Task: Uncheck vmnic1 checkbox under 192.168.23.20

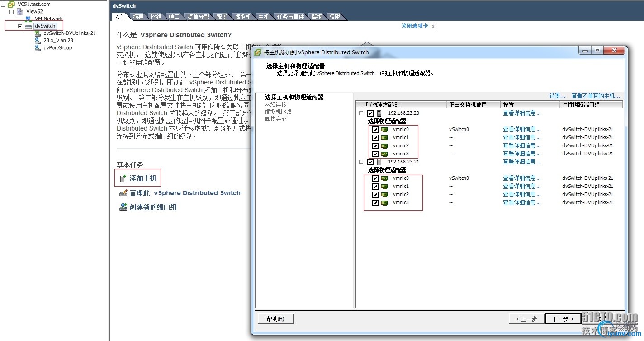Action: [x=375, y=137]
